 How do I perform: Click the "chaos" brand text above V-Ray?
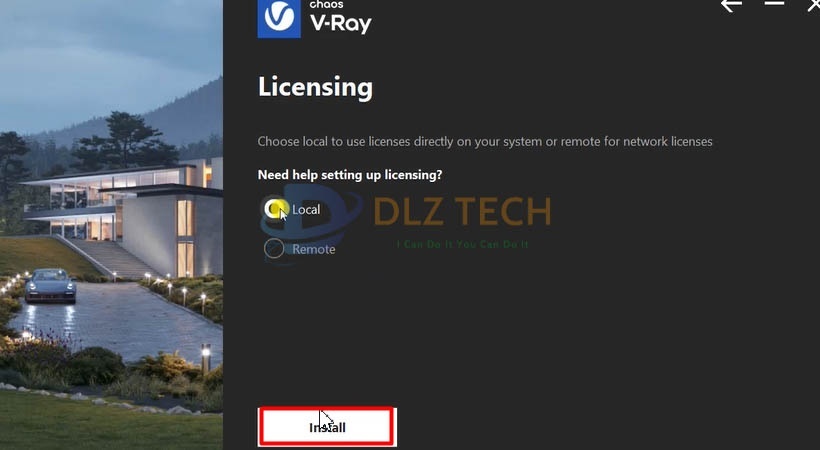326,5
